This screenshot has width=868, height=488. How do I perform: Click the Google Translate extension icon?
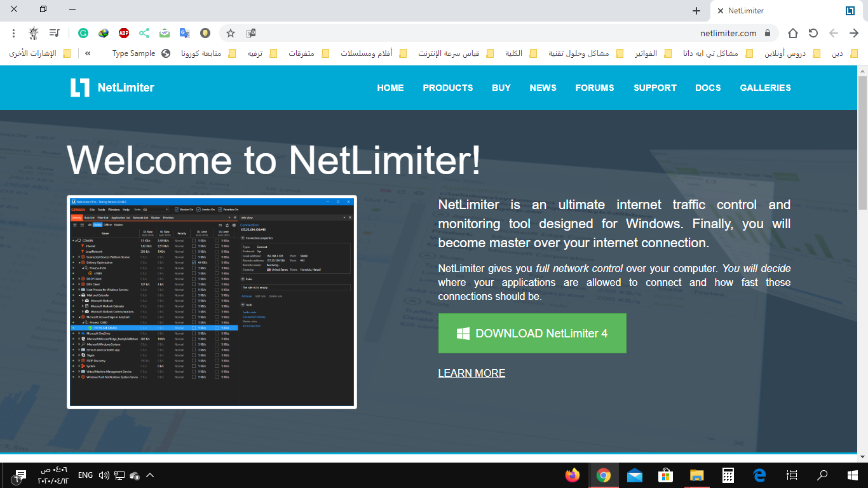pyautogui.click(x=185, y=33)
